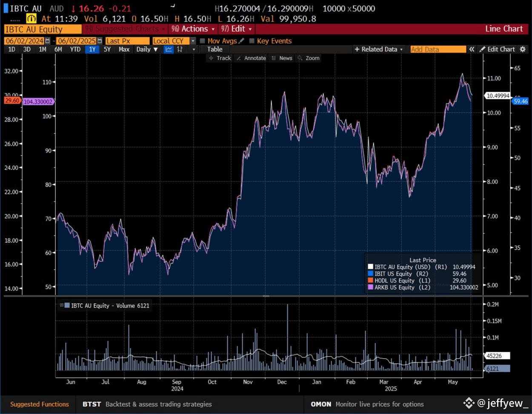
Task: Expand Suggested Charts dropdown
Action: 125,29
